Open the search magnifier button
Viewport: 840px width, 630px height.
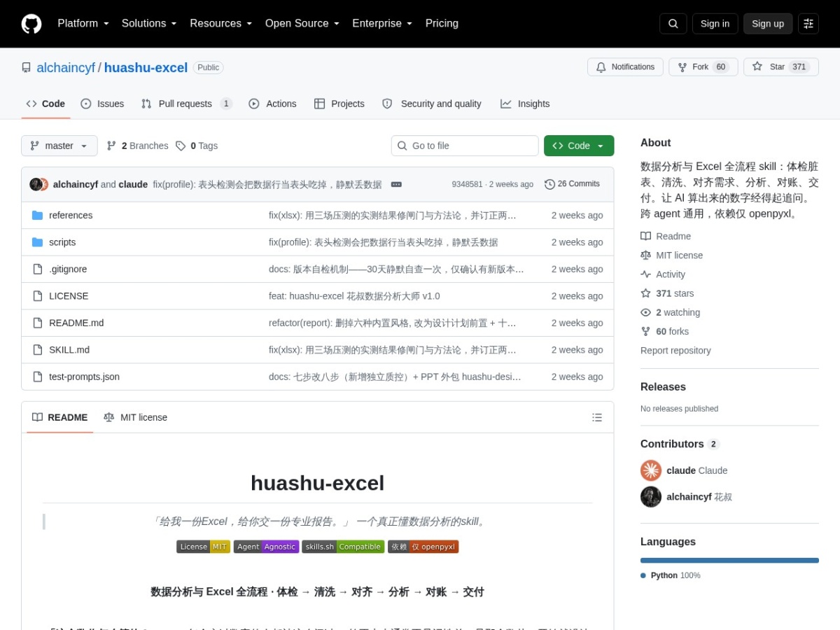[673, 24]
